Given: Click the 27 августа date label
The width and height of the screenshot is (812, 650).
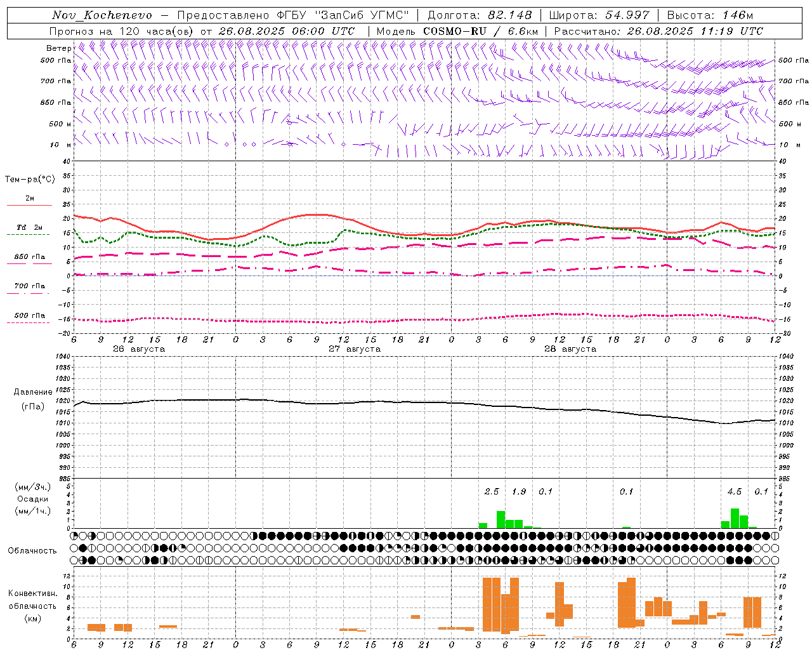Looking at the screenshot, I should point(355,349).
